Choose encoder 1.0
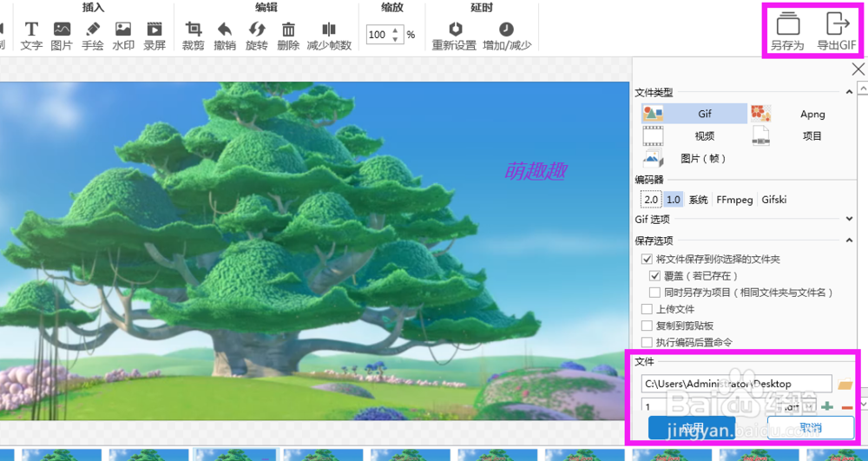The width and height of the screenshot is (868, 461). (674, 199)
